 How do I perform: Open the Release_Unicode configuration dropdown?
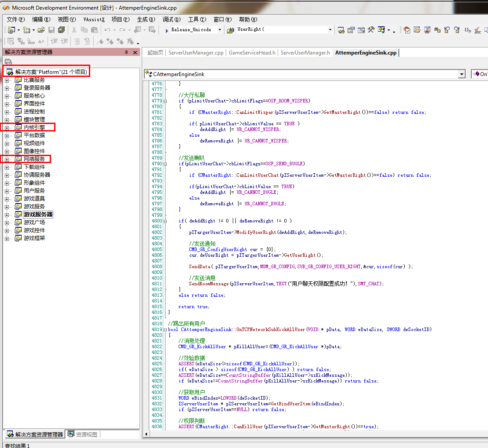point(220,30)
